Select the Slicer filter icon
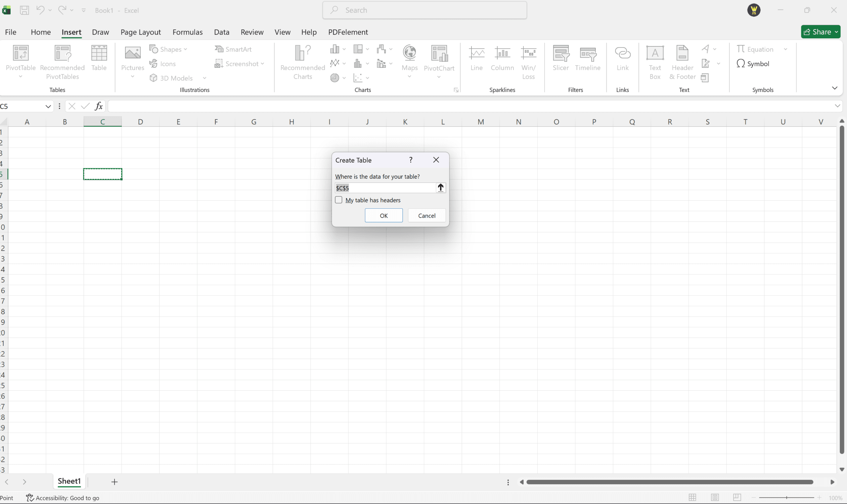The width and height of the screenshot is (847, 504). [560, 53]
